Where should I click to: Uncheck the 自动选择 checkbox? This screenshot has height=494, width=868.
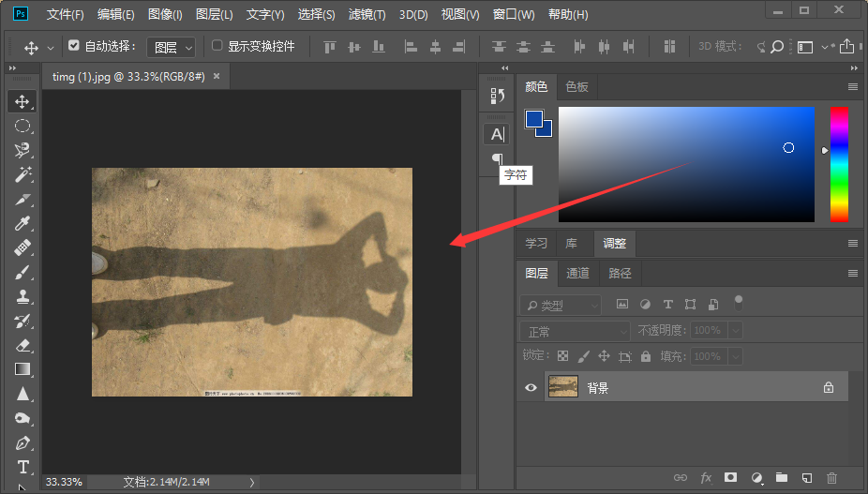pyautogui.click(x=74, y=46)
